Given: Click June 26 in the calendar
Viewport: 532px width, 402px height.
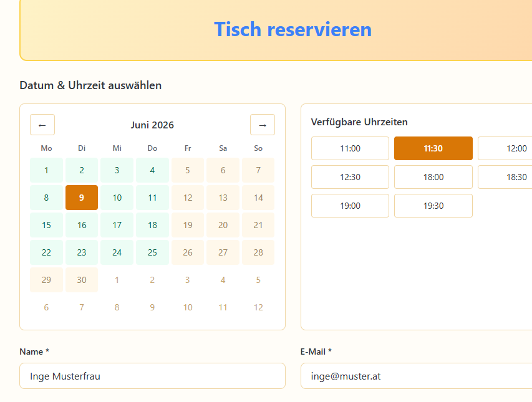Looking at the screenshot, I should point(188,252).
